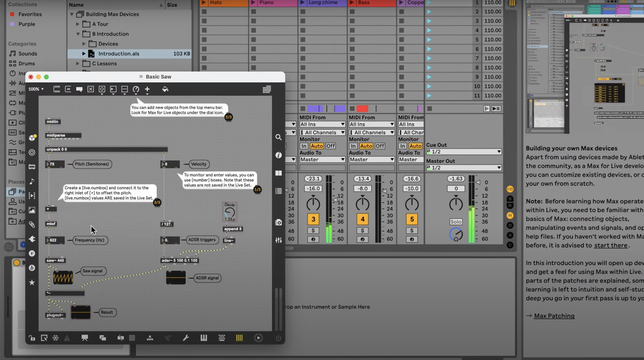Create a toggle object using the X-box icon

point(91,89)
